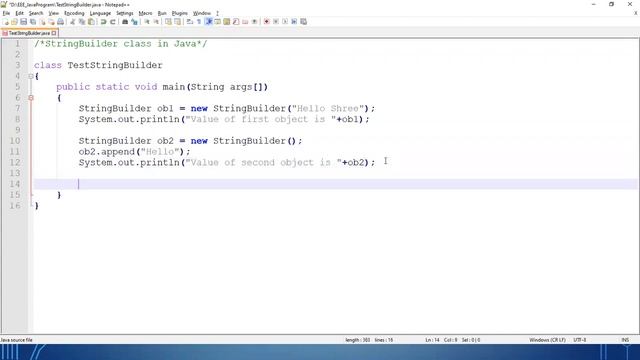Click the Close document toolbar icon

point(42,22)
